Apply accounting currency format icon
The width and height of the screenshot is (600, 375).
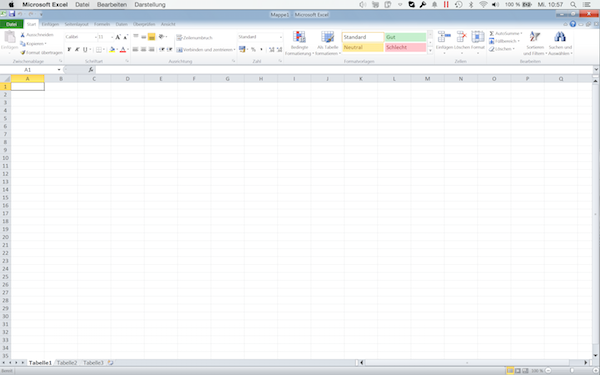pyautogui.click(x=242, y=49)
